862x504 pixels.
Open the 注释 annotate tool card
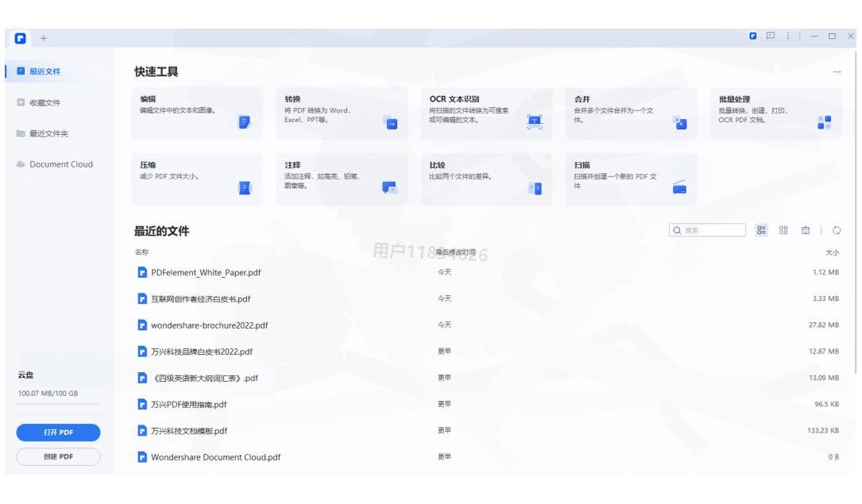pyautogui.click(x=342, y=179)
